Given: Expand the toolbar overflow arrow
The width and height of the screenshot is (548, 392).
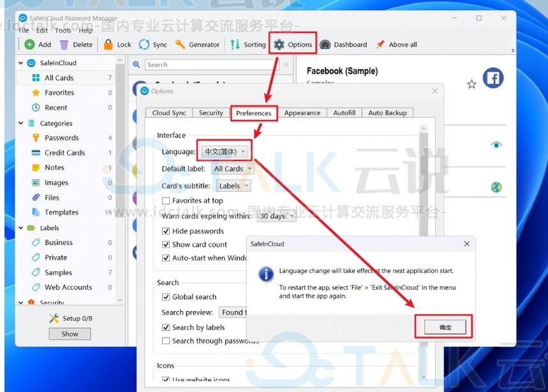Looking at the screenshot, I should coord(513,50).
